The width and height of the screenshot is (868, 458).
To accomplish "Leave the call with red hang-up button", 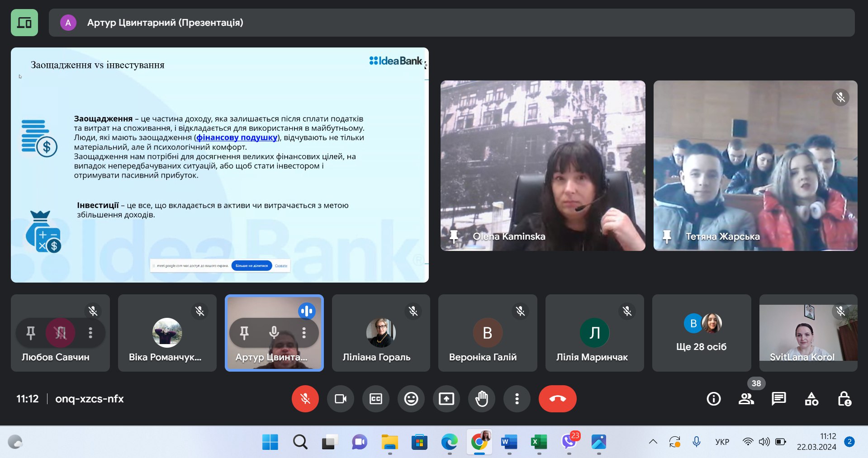I will [x=557, y=399].
